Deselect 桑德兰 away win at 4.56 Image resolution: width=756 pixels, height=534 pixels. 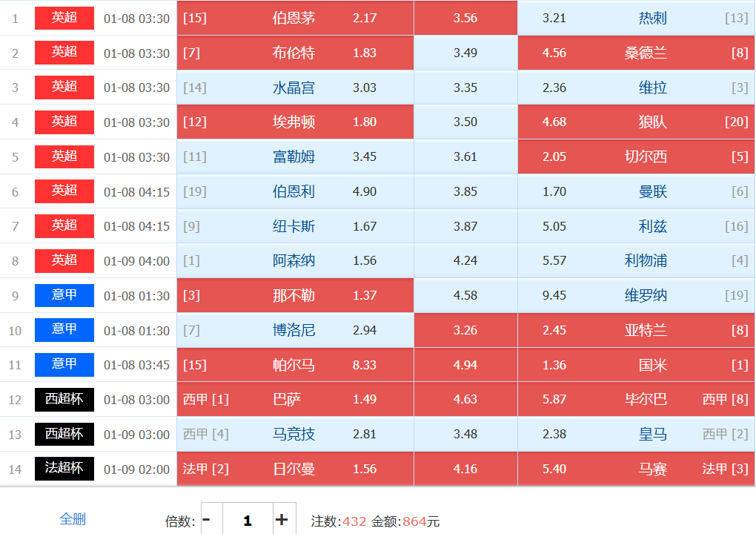point(636,53)
